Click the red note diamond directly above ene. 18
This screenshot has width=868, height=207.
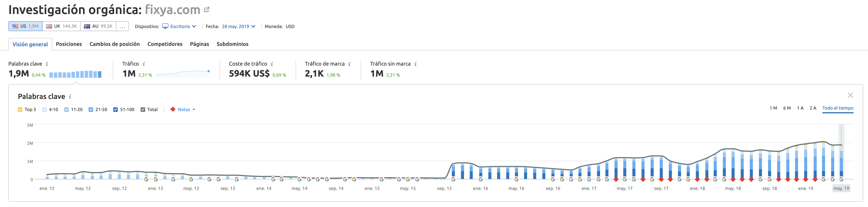pos(697,180)
